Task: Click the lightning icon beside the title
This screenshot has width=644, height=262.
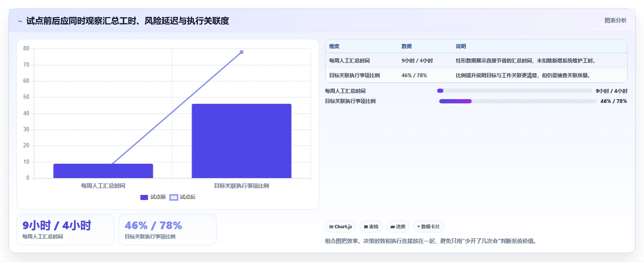Action: coord(20,21)
